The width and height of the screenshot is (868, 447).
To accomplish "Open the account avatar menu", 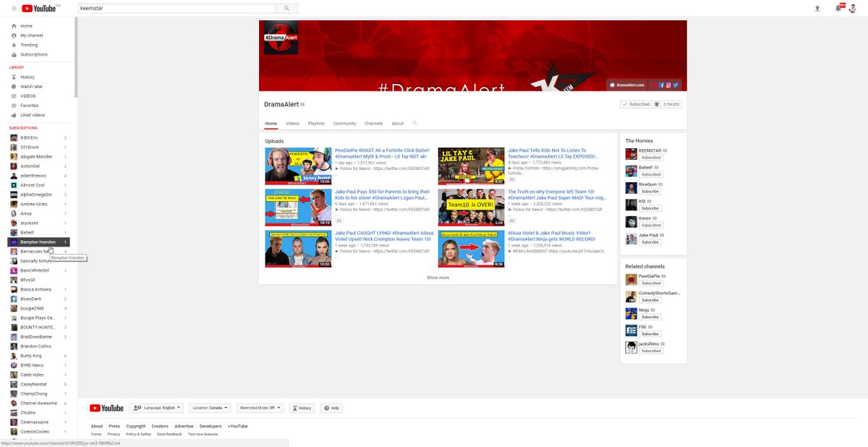I will 853,8.
